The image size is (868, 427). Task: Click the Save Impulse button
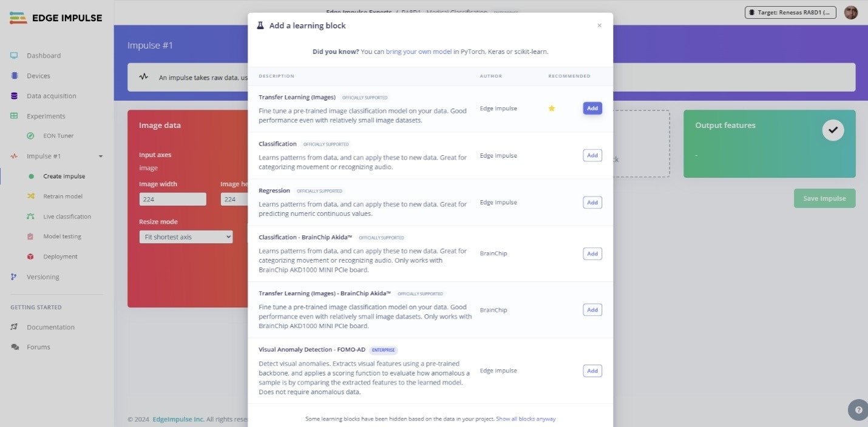coord(824,198)
